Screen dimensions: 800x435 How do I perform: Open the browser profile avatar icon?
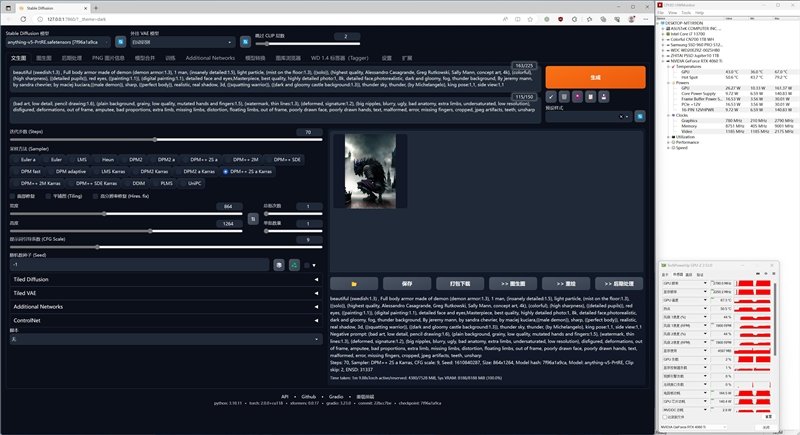click(x=632, y=19)
